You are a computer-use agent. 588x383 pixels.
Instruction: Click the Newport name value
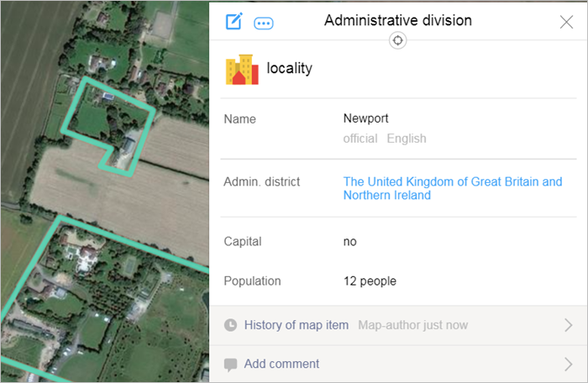365,118
